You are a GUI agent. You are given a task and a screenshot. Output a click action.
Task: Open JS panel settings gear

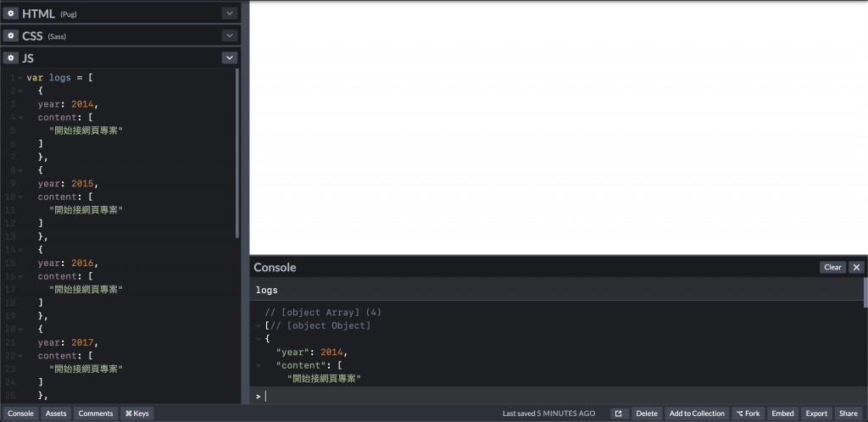click(10, 58)
